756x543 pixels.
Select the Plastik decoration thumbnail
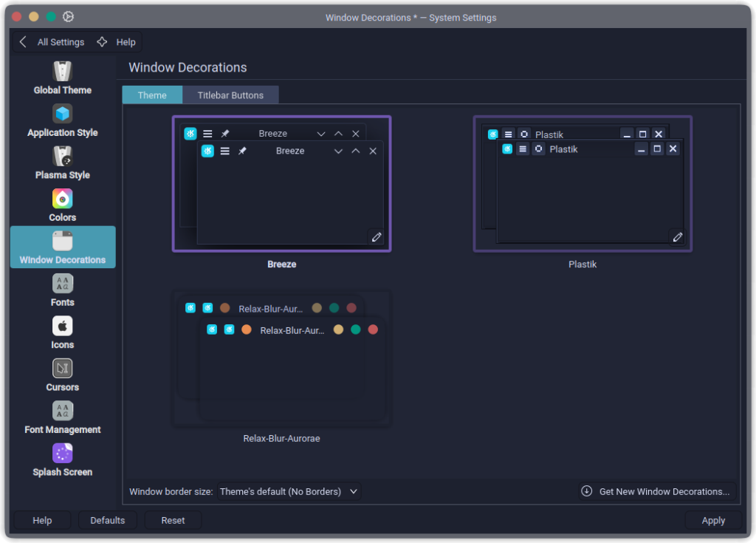pyautogui.click(x=583, y=183)
